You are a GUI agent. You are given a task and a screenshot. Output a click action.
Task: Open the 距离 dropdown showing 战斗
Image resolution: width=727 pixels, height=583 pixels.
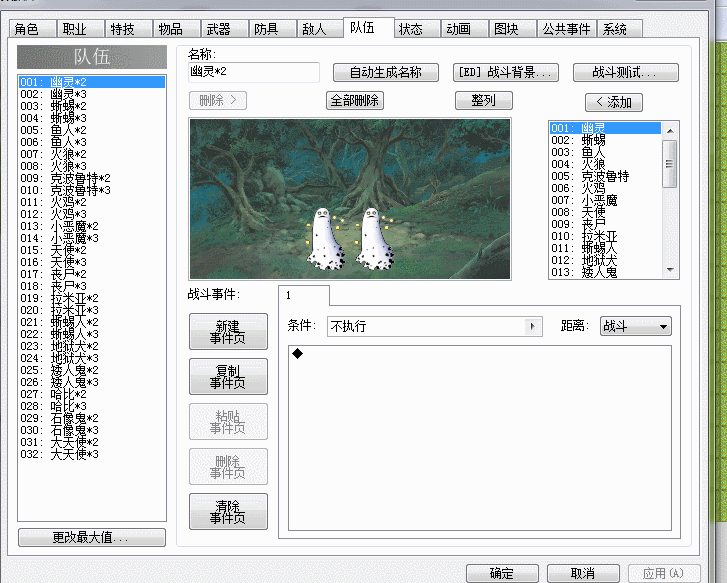635,326
